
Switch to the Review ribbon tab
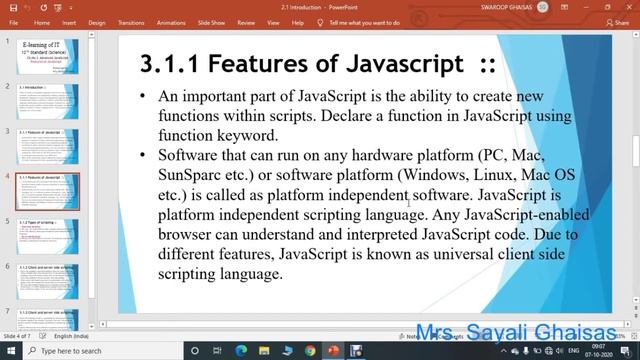[246, 23]
